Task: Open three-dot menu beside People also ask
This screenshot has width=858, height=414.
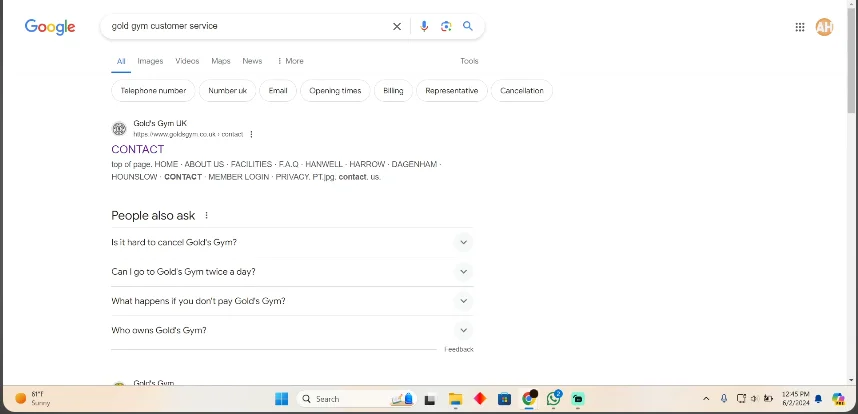Action: pyautogui.click(x=206, y=215)
